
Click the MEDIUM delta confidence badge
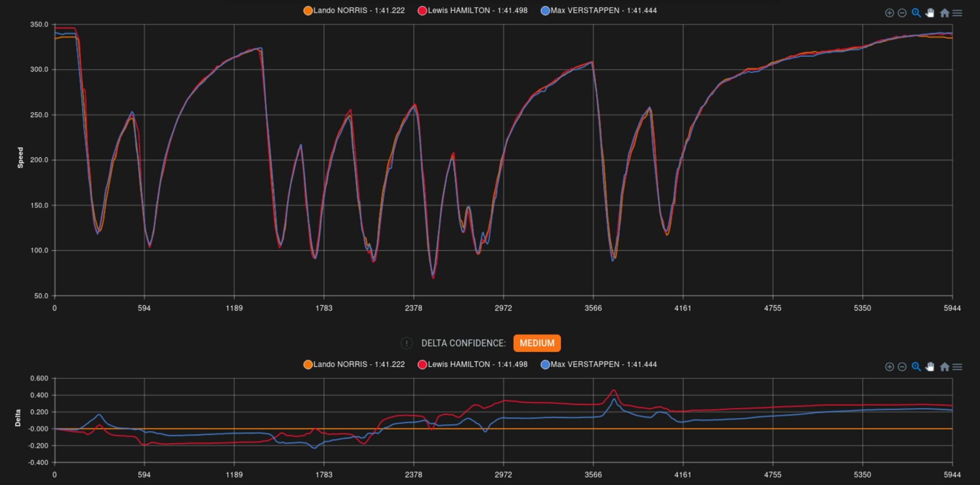coord(537,343)
